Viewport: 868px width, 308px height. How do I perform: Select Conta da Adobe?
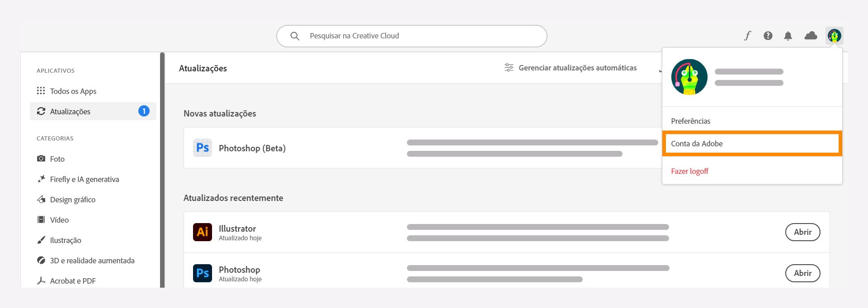point(697,143)
